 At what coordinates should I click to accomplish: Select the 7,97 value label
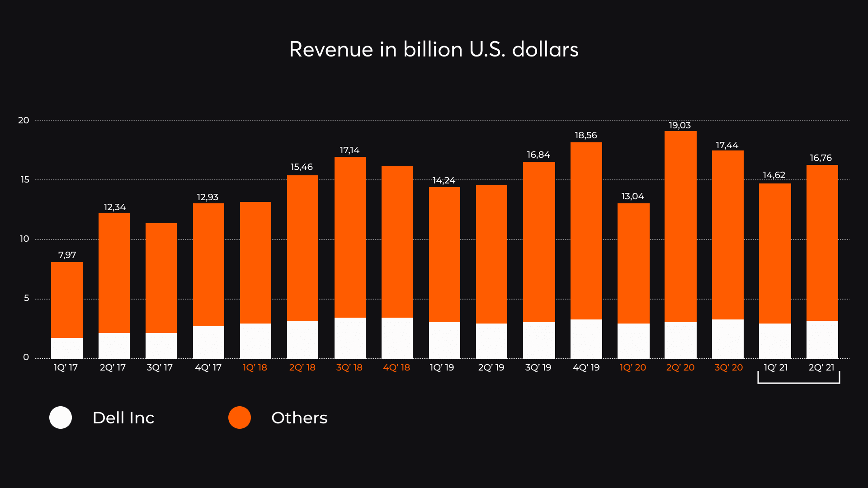click(67, 255)
